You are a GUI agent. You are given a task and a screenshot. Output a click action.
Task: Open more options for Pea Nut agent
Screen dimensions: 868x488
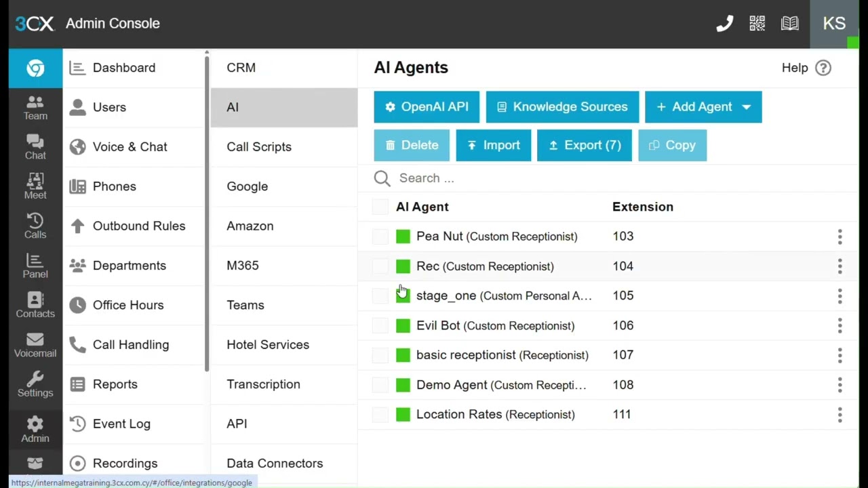point(840,237)
